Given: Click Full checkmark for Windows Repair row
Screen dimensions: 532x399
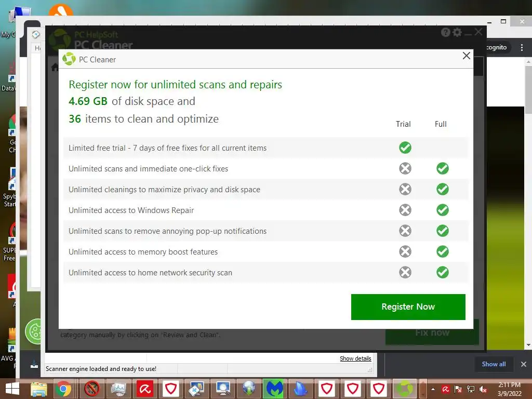Looking at the screenshot, I should 443,210.
